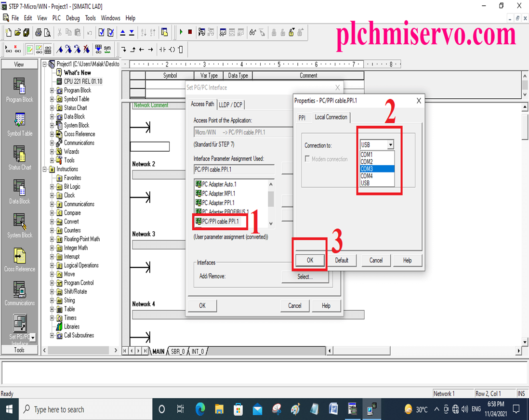Open System Block in View sidebar
This screenshot has width=529, height=420.
20,225
